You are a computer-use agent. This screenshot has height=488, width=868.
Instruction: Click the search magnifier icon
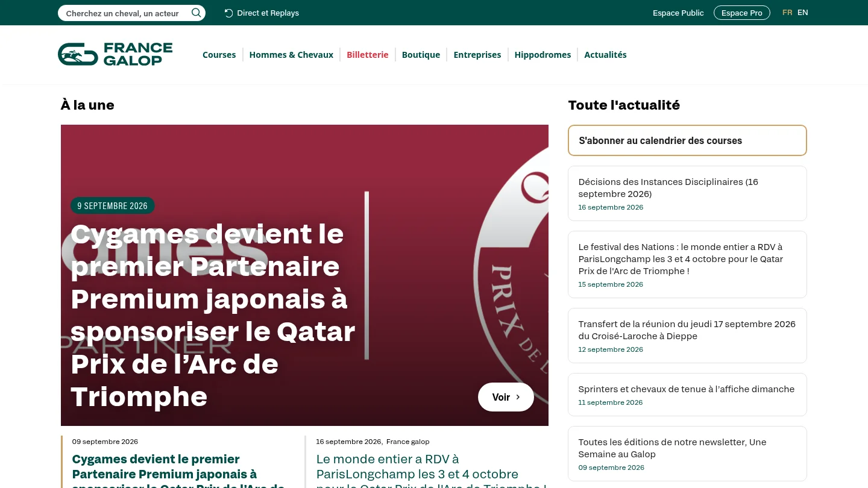[x=196, y=13]
